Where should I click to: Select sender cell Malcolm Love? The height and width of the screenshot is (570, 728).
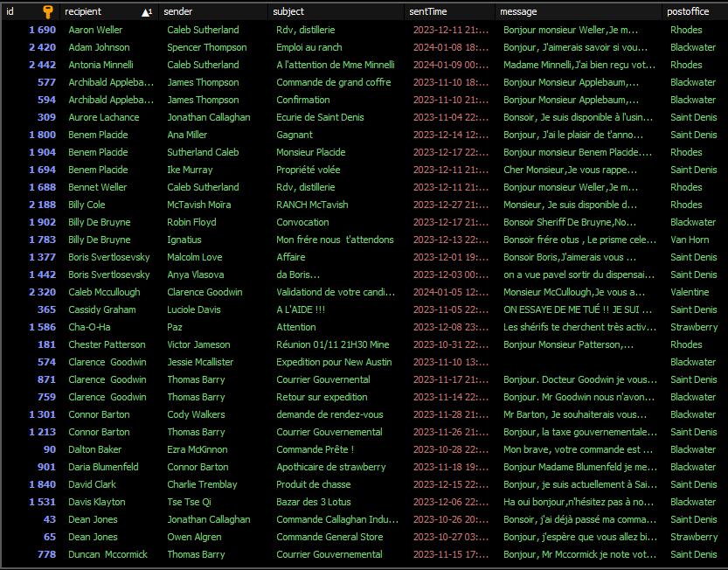pos(195,257)
